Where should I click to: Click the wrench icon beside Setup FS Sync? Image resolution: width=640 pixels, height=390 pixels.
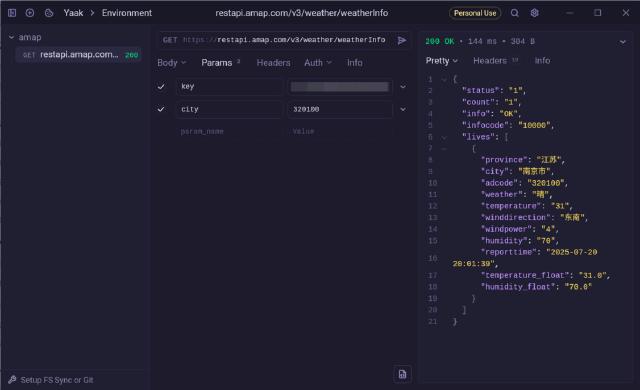coord(12,380)
